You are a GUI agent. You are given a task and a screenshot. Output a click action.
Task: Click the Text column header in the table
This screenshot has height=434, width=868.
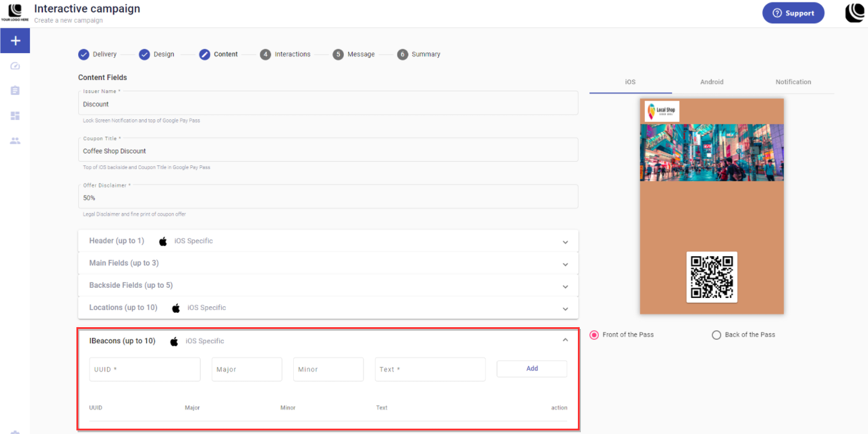[x=381, y=408]
